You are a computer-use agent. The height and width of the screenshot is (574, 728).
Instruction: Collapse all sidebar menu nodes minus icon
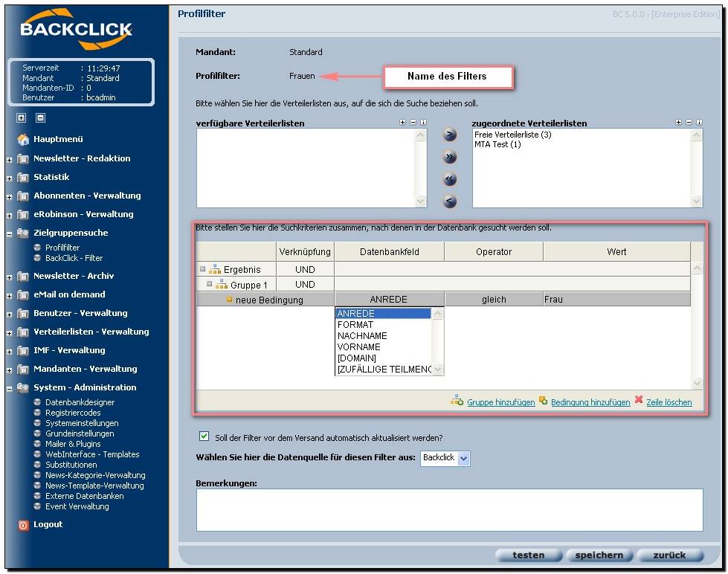point(40,118)
